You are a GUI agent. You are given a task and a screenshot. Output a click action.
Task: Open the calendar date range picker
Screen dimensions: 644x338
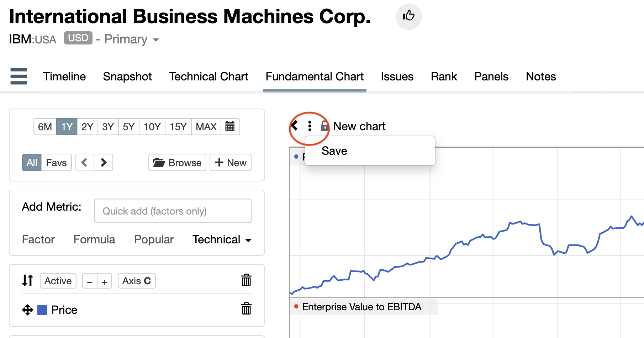click(230, 127)
